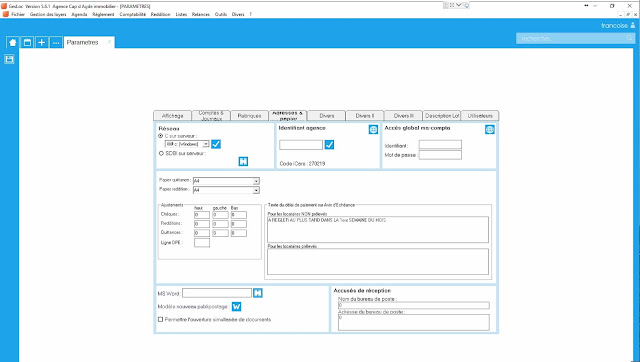The image size is (640, 362).
Task: Click the Quittances Bas adjustment field
Action: [239, 233]
